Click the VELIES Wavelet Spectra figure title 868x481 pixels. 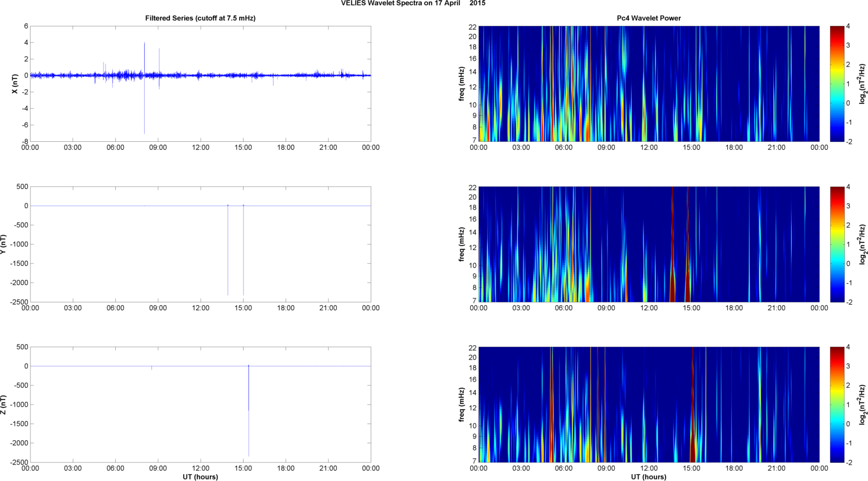tap(413, 3)
